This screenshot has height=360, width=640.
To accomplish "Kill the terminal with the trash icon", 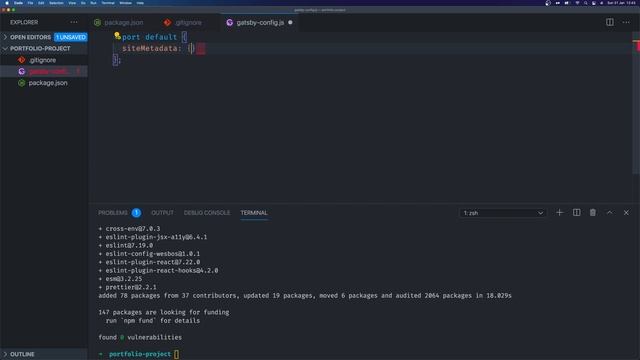I will (593, 213).
